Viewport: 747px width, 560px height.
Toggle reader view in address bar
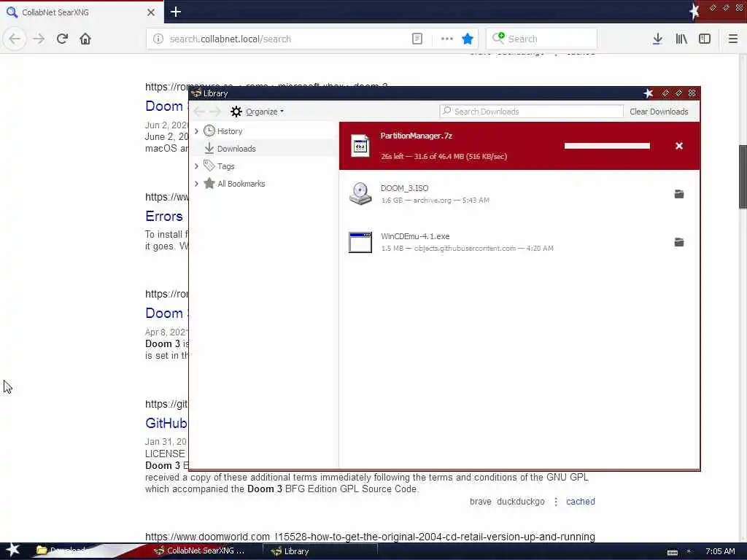pyautogui.click(x=417, y=39)
